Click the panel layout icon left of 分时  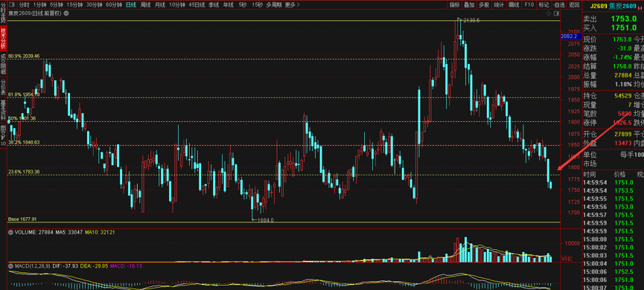pyautogui.click(x=11, y=5)
